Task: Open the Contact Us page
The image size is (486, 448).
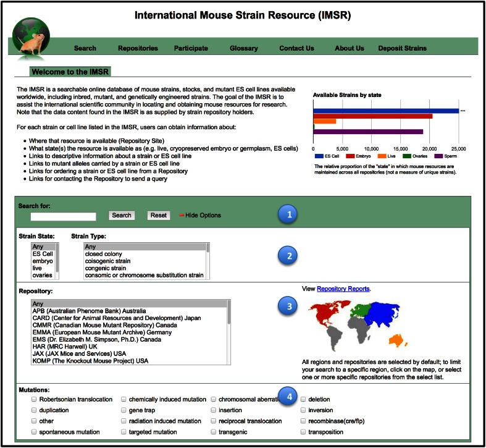Action: (x=296, y=48)
